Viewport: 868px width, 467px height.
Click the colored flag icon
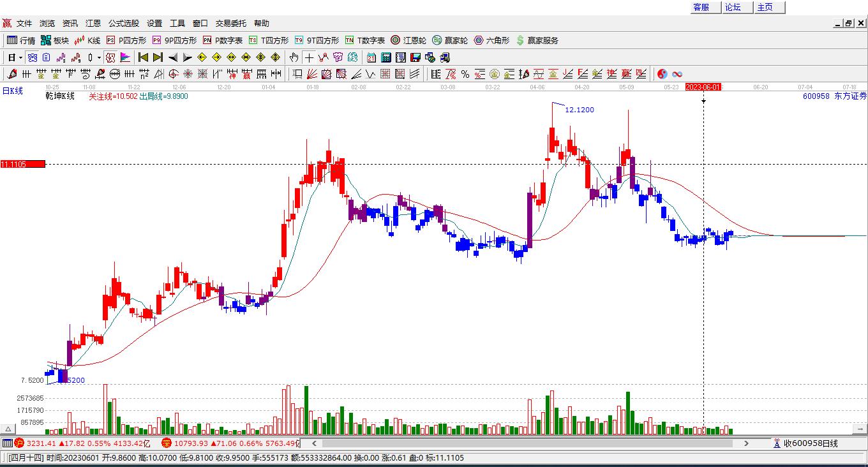[x=124, y=57]
